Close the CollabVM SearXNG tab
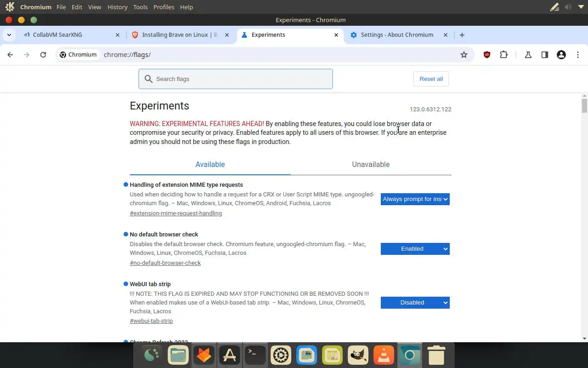Viewport: 588px width, 368px height. point(118,35)
